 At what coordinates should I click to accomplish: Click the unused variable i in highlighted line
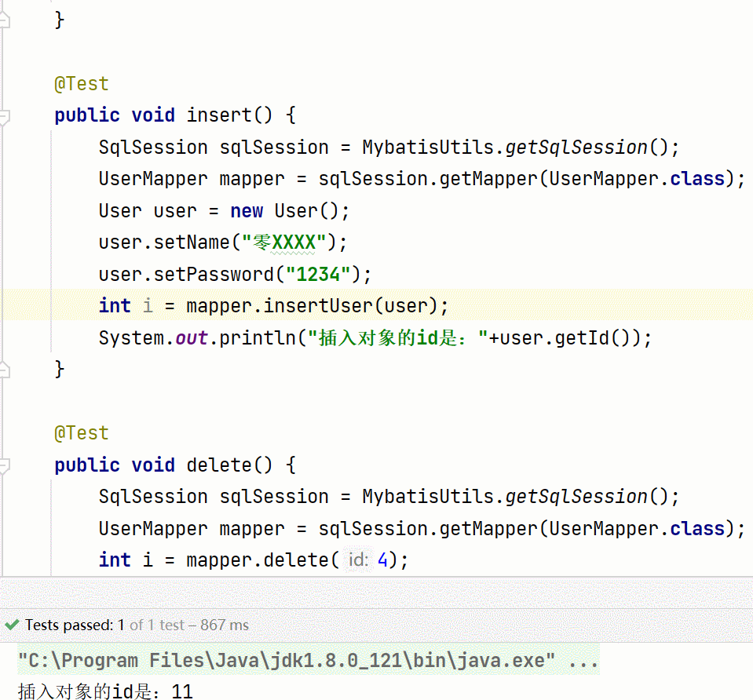pos(148,305)
